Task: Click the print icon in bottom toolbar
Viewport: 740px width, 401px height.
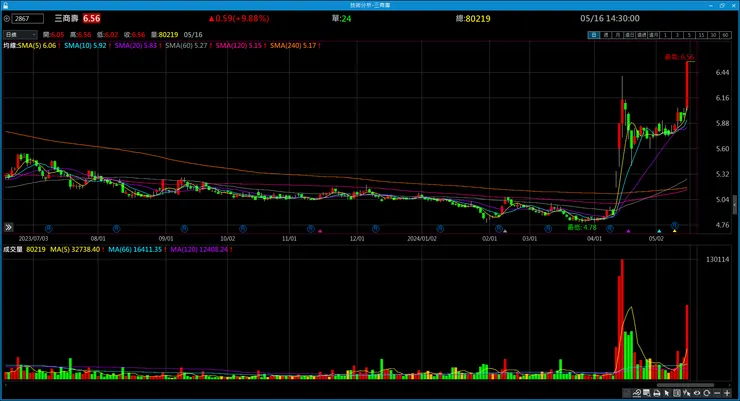Action: pyautogui.click(x=656, y=393)
